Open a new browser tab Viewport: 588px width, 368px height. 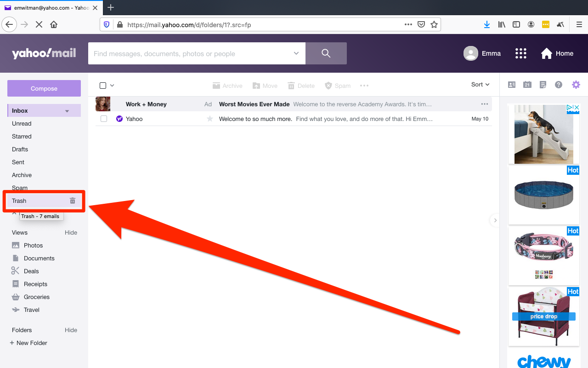[x=111, y=7]
